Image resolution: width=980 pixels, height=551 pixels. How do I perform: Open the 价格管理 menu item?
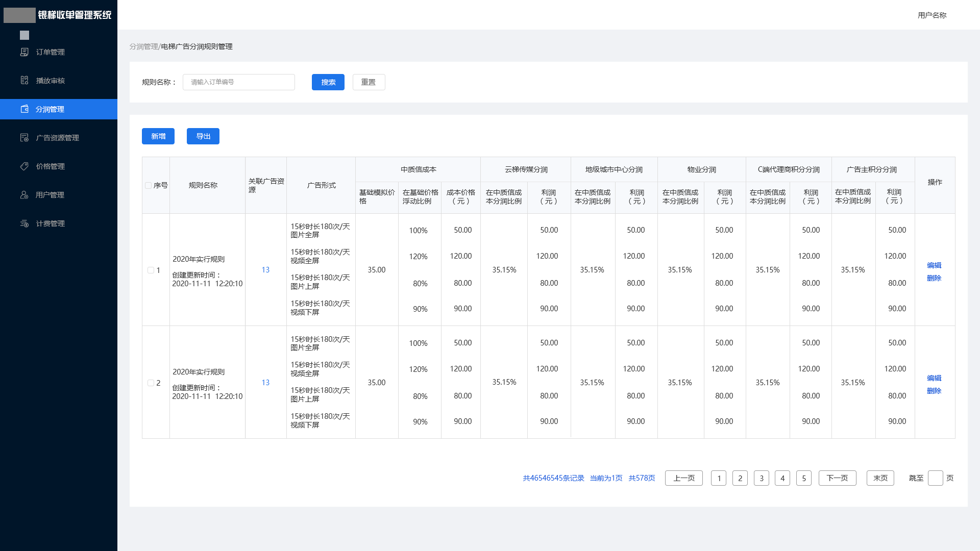50,166
